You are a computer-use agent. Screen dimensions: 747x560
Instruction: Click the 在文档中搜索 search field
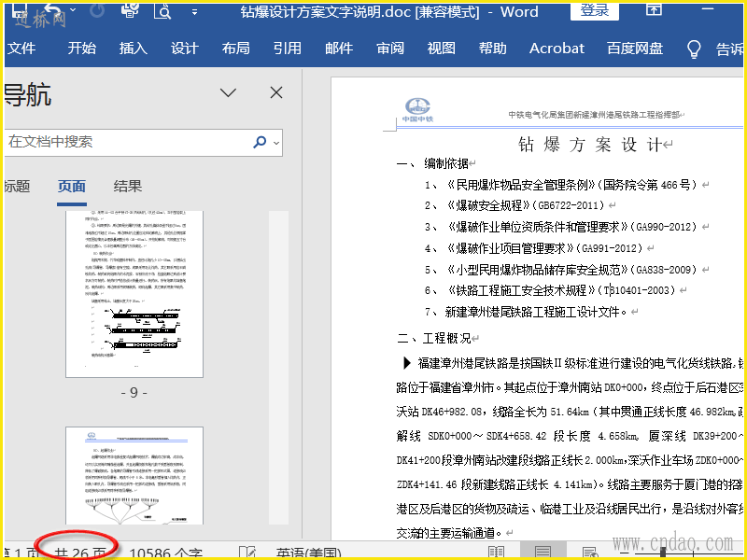(128, 143)
